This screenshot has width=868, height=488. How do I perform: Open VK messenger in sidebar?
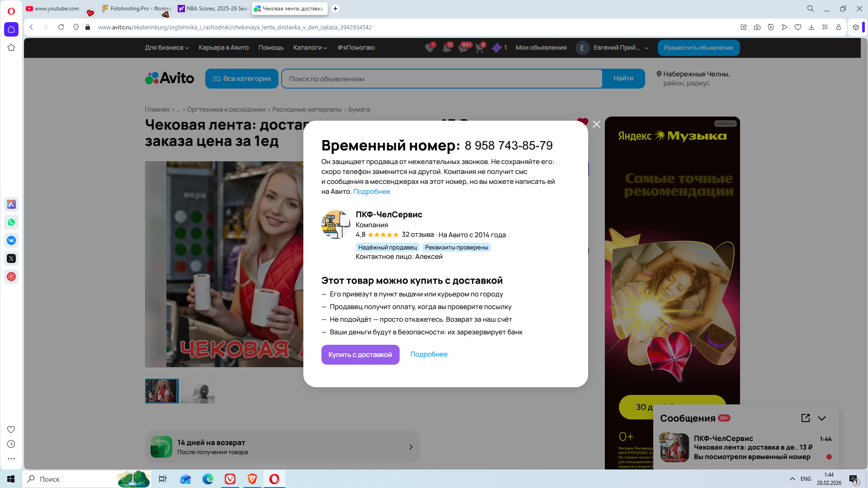tap(11, 240)
